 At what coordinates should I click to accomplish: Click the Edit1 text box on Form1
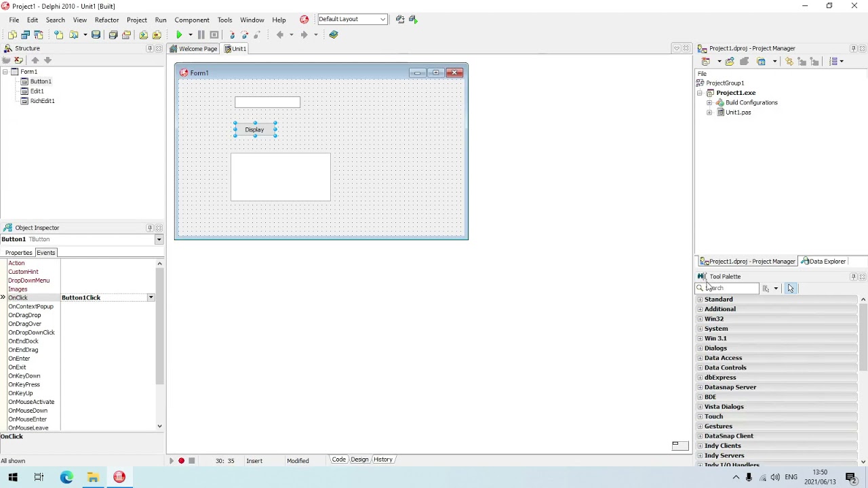(267, 102)
